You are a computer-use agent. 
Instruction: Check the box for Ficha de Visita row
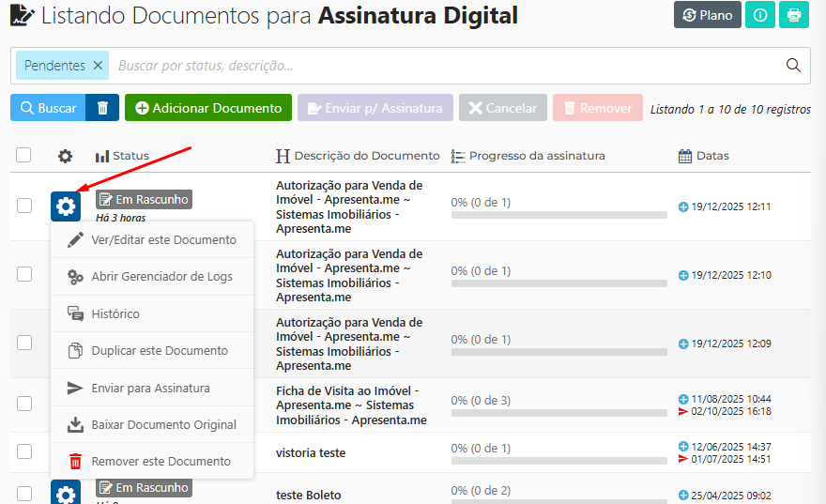pyautogui.click(x=24, y=404)
